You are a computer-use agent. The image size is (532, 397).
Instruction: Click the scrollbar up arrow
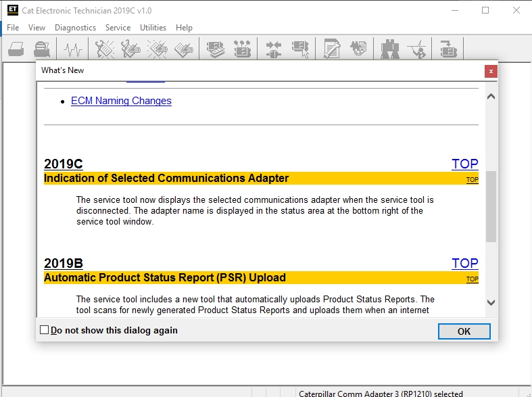491,97
